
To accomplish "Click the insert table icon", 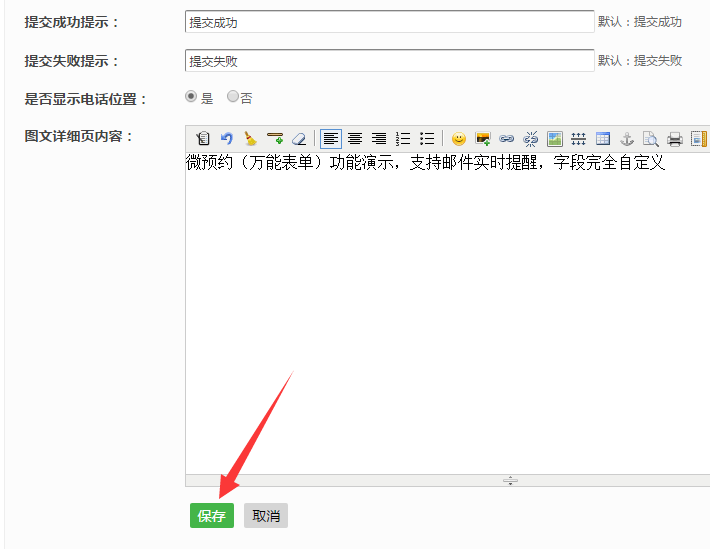I will 603,139.
